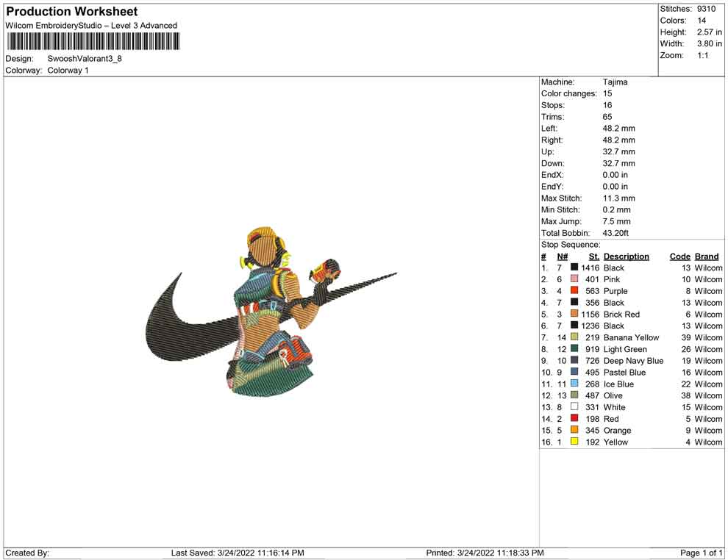Image resolution: width=728 pixels, height=560 pixels.
Task: Click the 'Page 1 of 1' footer label
Action: pos(701,553)
